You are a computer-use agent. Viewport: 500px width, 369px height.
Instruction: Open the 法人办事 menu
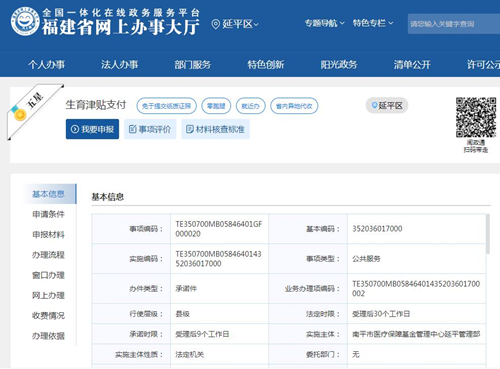point(120,64)
